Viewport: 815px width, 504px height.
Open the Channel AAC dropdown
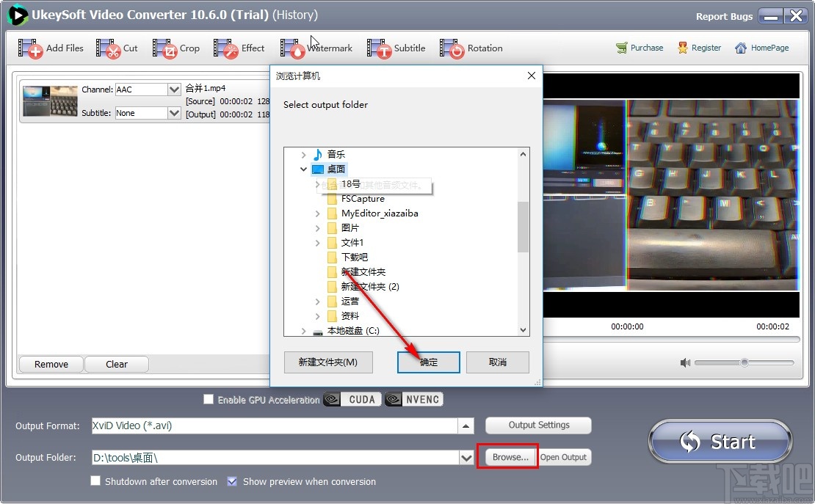[174, 90]
